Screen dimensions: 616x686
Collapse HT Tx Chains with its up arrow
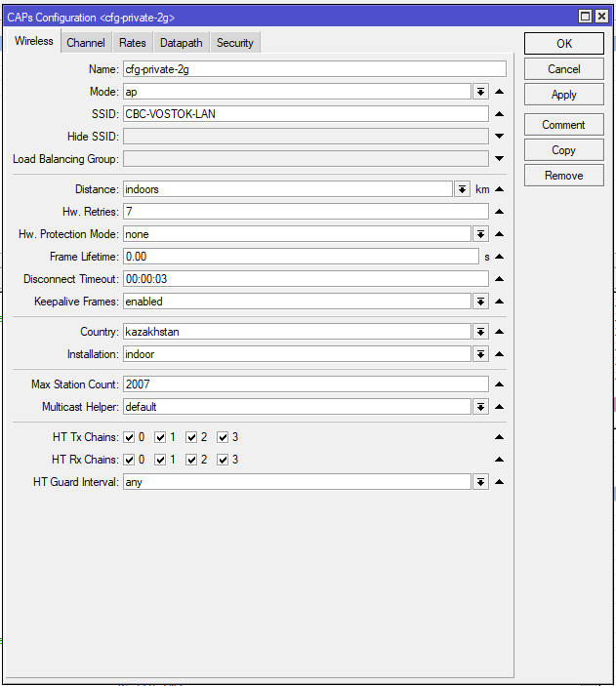click(x=499, y=437)
